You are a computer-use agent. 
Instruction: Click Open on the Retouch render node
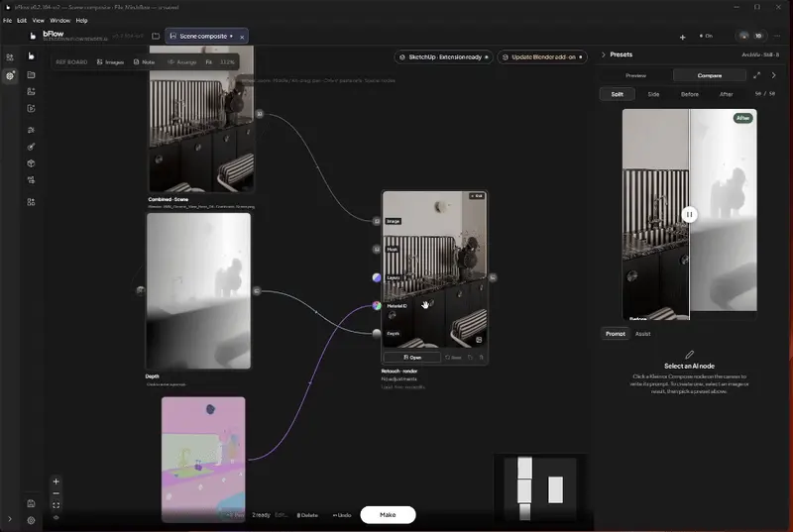(x=411, y=358)
